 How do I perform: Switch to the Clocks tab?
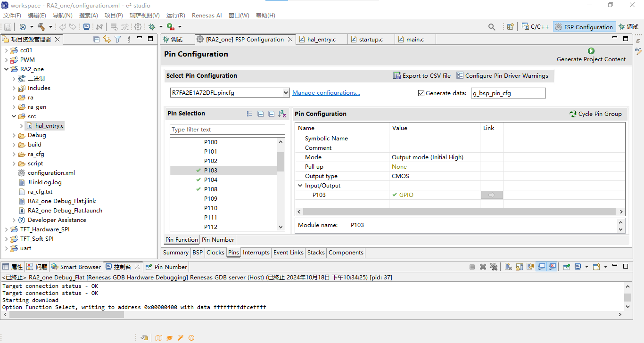[x=215, y=253]
